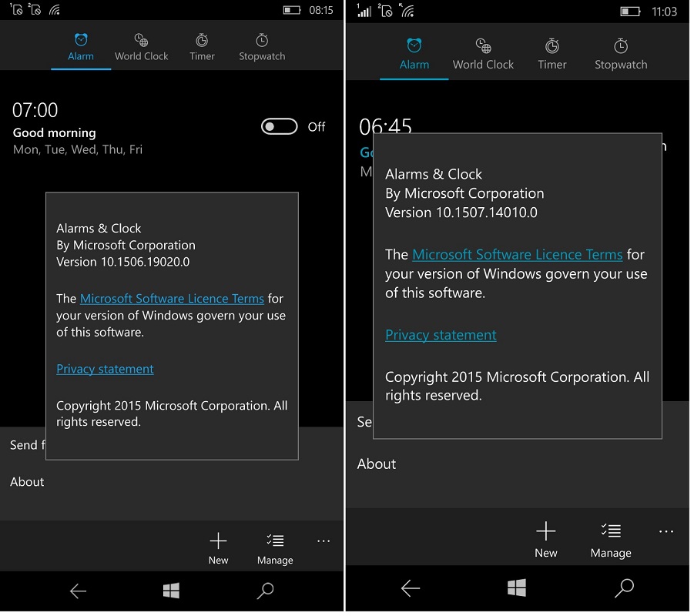Tap the battery indicator beside 08:15
Image resolution: width=694 pixels, height=616 pixels.
point(292,10)
